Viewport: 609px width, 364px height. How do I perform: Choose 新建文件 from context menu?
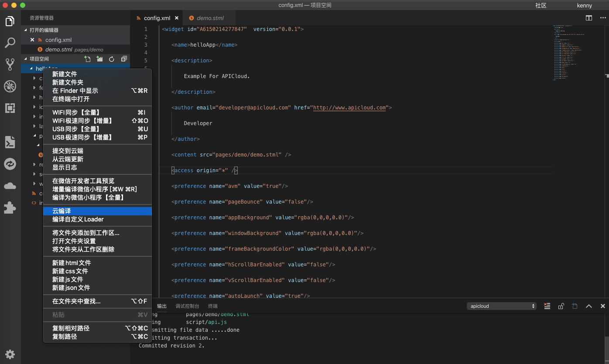[98, 74]
